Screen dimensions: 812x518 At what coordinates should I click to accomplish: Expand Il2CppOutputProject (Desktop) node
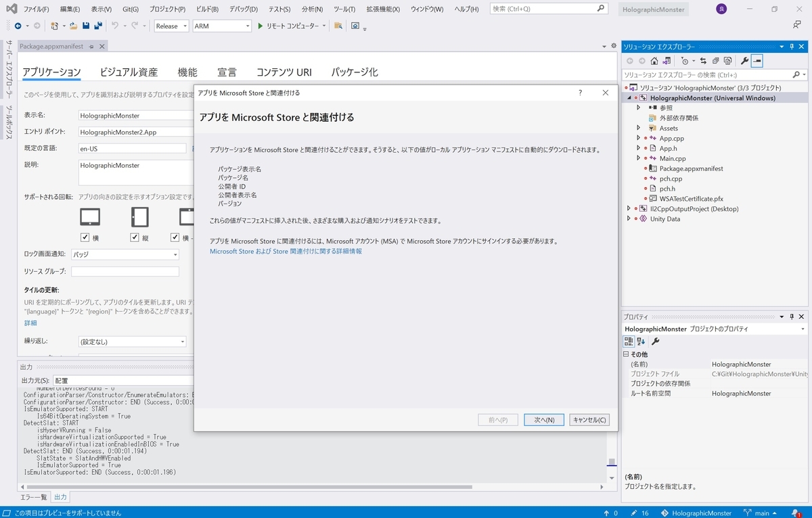(x=629, y=208)
